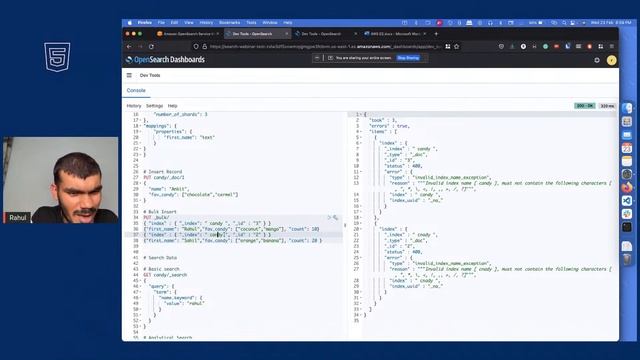This screenshot has height=360, width=640.
Task: Click Rahul's webcam video thumbnail
Action: pyautogui.click(x=60, y=180)
